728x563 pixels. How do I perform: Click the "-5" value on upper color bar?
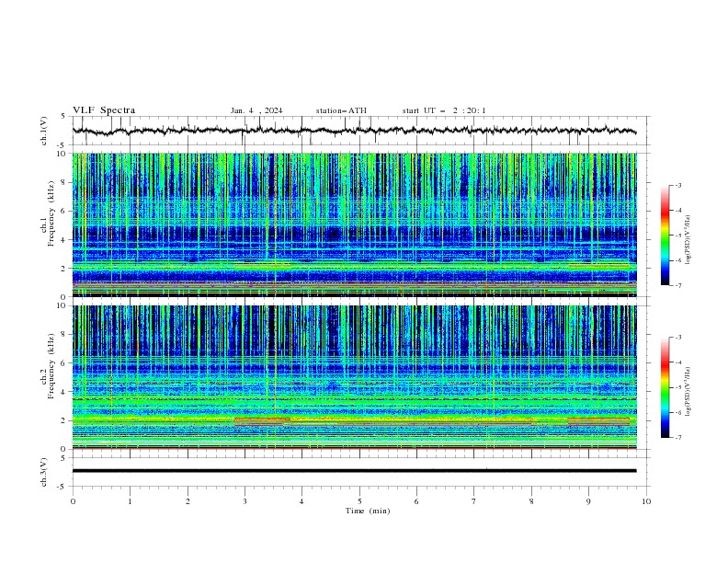coord(677,236)
